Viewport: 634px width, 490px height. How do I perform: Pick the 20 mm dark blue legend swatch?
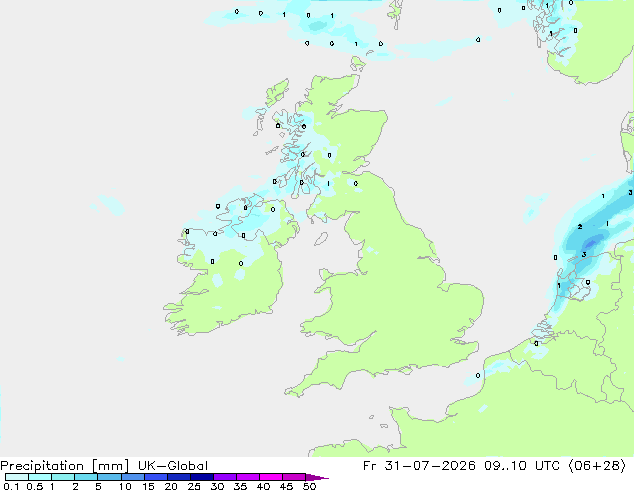[x=179, y=477]
